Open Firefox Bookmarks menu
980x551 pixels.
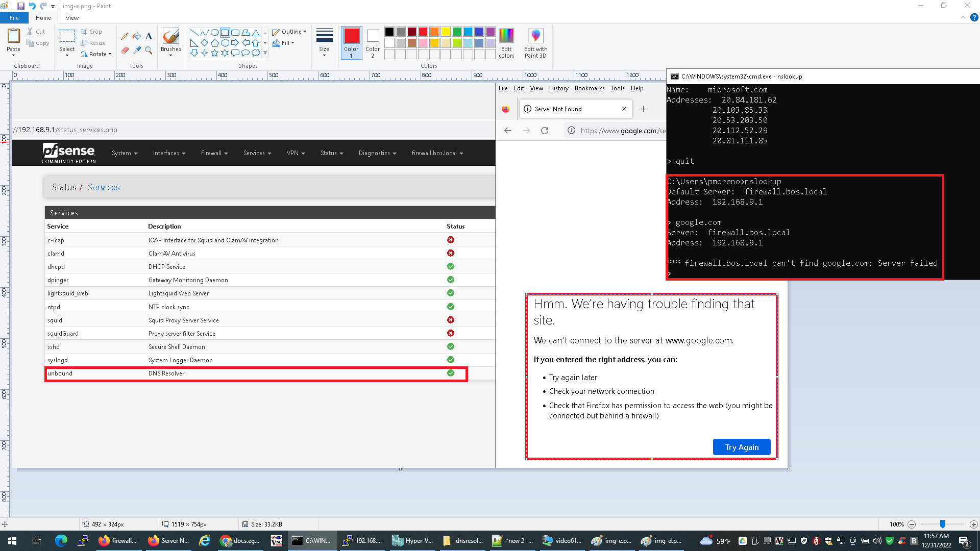pyautogui.click(x=590, y=88)
